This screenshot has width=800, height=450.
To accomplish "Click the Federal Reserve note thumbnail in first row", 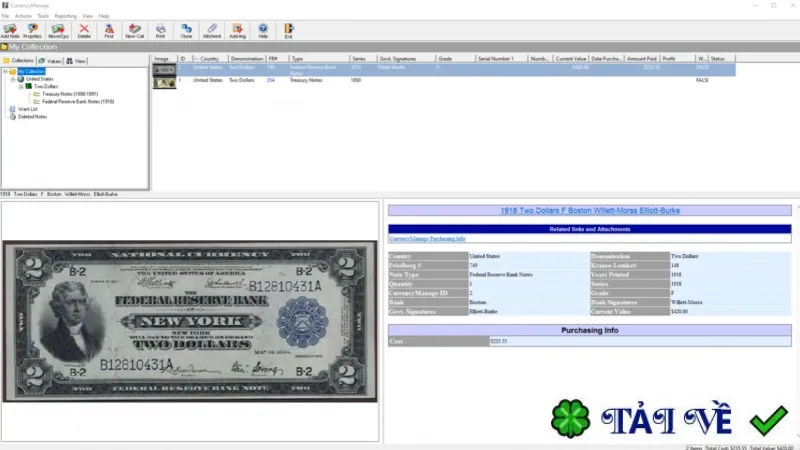I will pos(164,69).
